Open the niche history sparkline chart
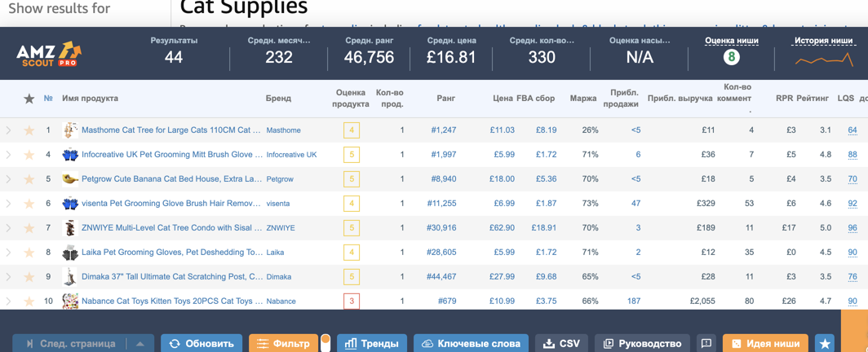Viewport: 868px width, 352px height. pyautogui.click(x=824, y=59)
